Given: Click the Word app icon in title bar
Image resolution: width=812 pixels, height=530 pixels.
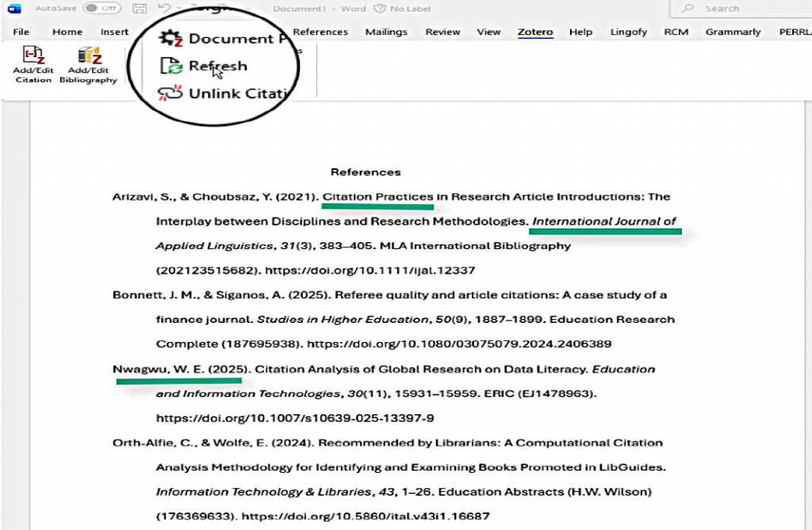Looking at the screenshot, I should coord(13,9).
